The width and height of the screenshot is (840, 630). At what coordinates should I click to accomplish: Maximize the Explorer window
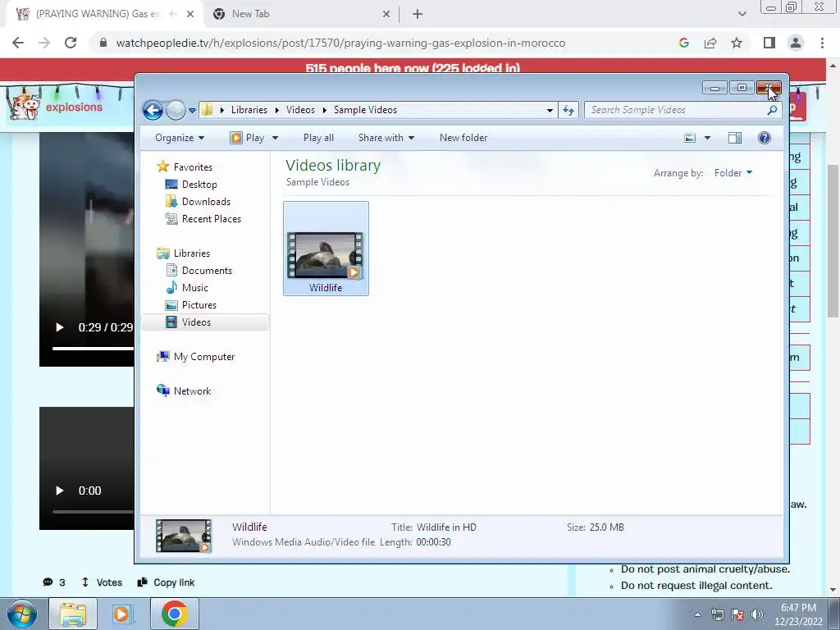[x=742, y=88]
